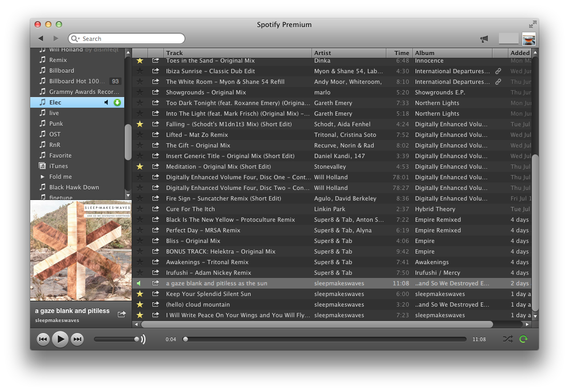
Task: Click the volume slider
Action: pos(116,339)
